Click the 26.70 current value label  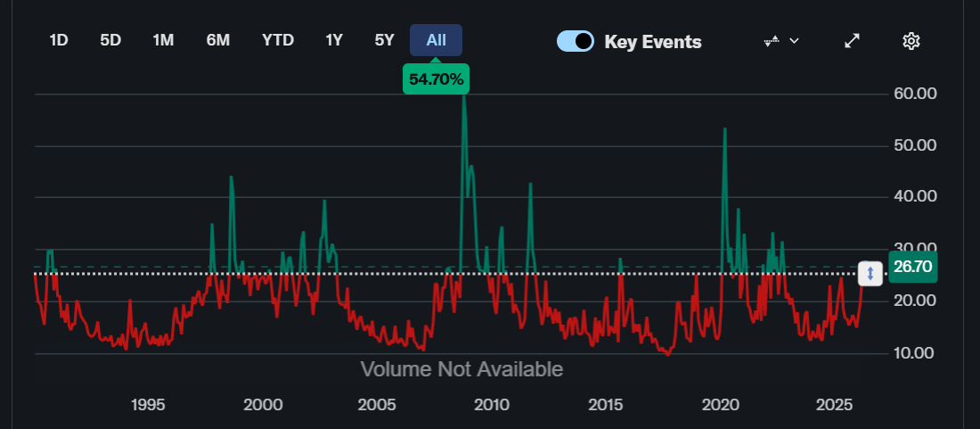tap(912, 267)
